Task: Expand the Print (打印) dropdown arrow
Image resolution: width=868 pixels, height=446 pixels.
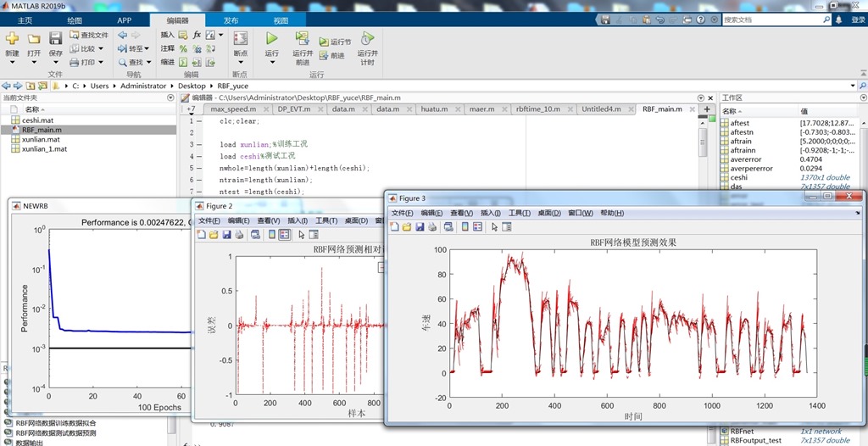Action: click(101, 63)
